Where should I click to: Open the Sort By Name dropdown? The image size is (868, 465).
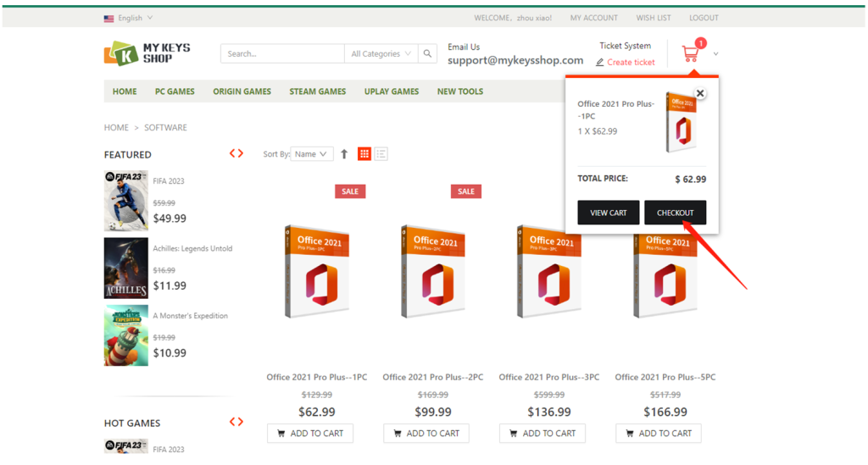311,154
